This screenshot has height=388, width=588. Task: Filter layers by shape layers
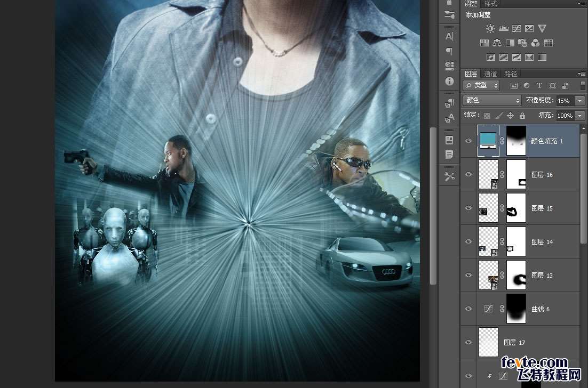(x=552, y=86)
